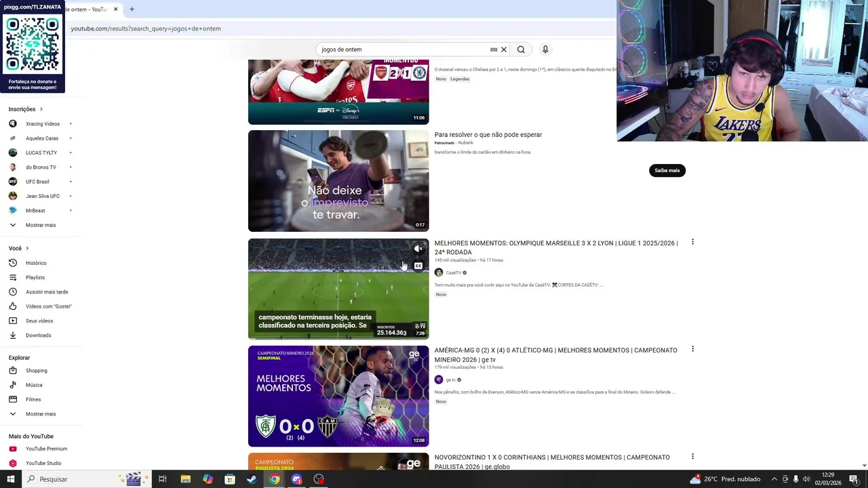Play the Melhores Momentos América-MG thumbnail
The image size is (868, 488).
[x=338, y=396]
